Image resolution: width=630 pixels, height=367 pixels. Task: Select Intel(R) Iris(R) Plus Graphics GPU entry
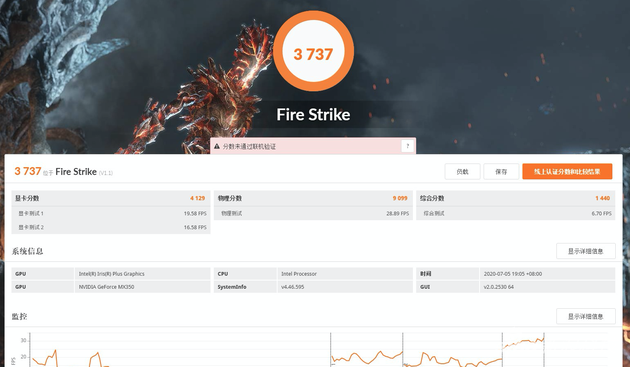pyautogui.click(x=111, y=274)
